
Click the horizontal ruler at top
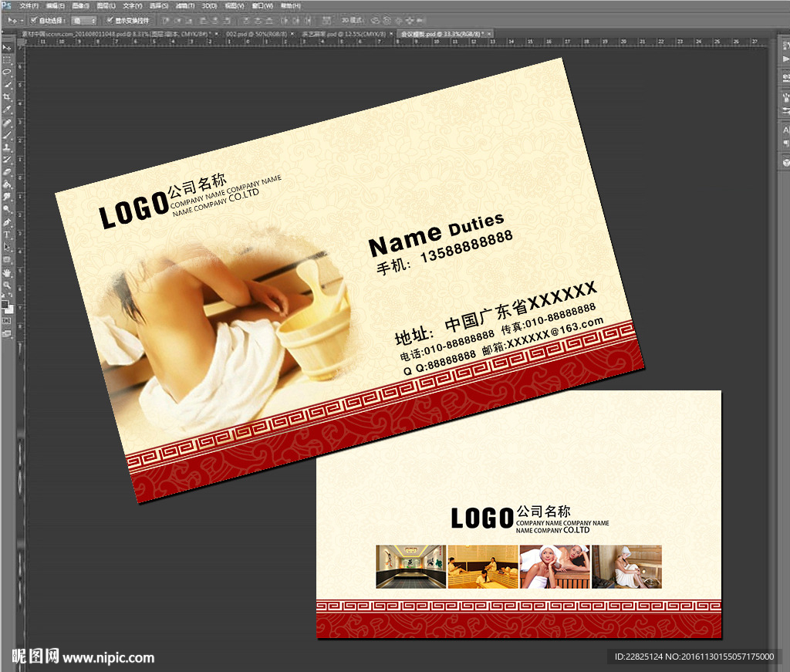(x=396, y=42)
